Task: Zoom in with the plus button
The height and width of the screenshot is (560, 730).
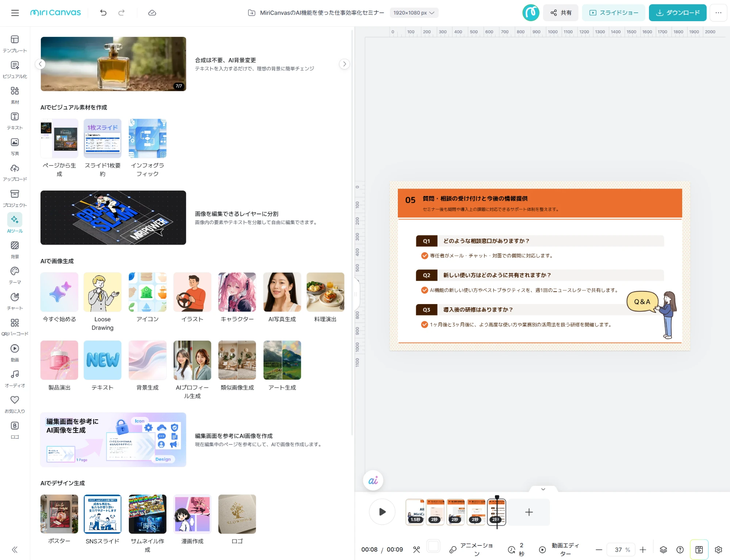Action: 643,550
